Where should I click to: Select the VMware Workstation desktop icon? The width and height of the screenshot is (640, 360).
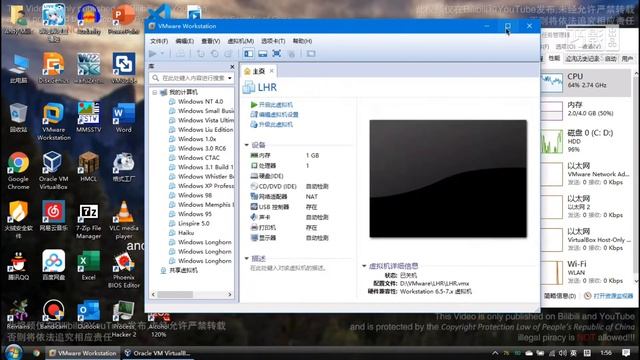[53, 122]
